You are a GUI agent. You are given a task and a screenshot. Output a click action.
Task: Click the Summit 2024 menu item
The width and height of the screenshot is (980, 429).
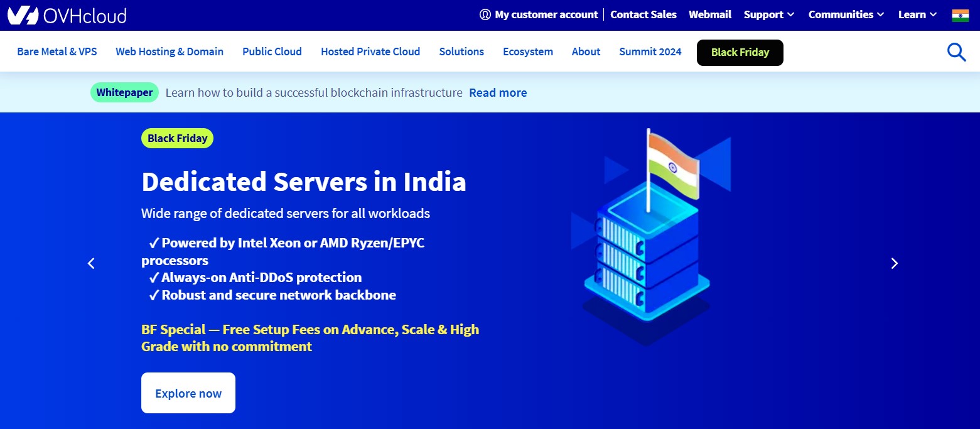coord(650,52)
